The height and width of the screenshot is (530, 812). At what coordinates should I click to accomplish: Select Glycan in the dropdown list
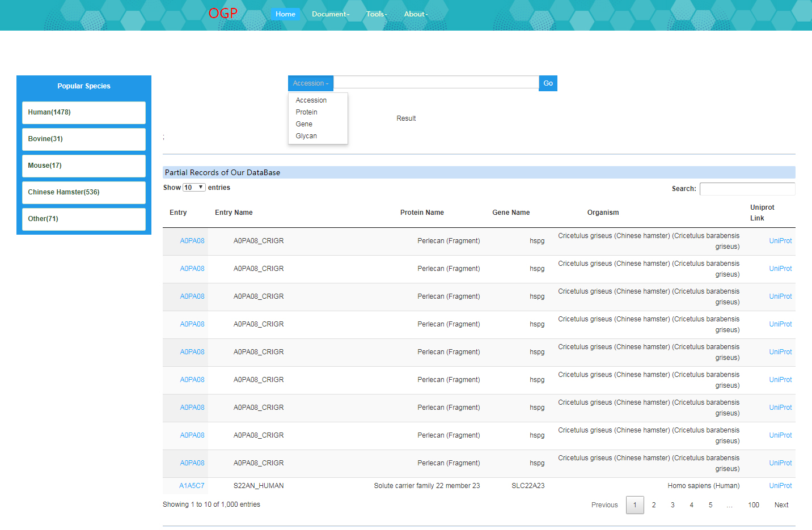[x=306, y=136]
